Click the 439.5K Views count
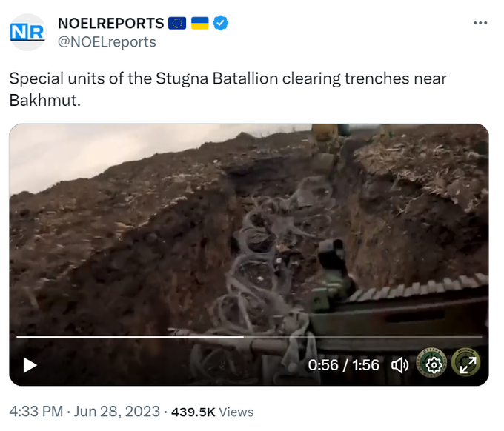504x431 pixels. point(212,412)
